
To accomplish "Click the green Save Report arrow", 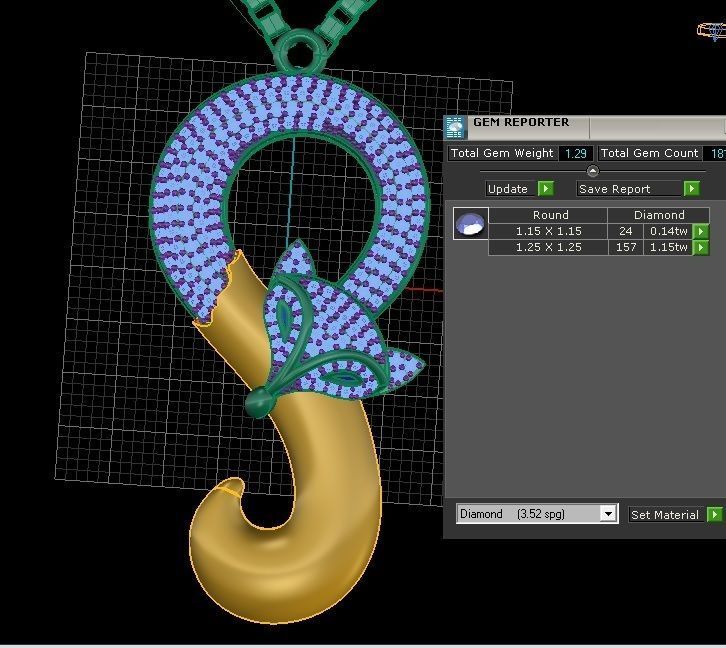I will pos(692,189).
